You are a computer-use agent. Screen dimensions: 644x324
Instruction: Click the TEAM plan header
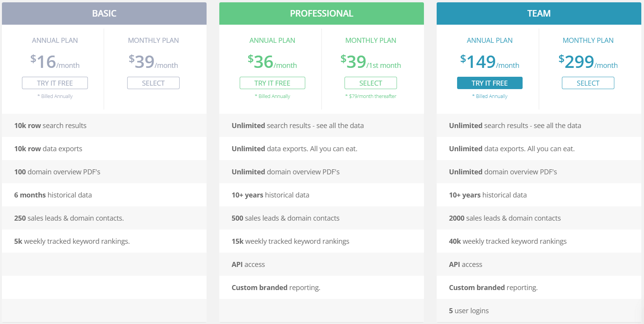coord(539,13)
